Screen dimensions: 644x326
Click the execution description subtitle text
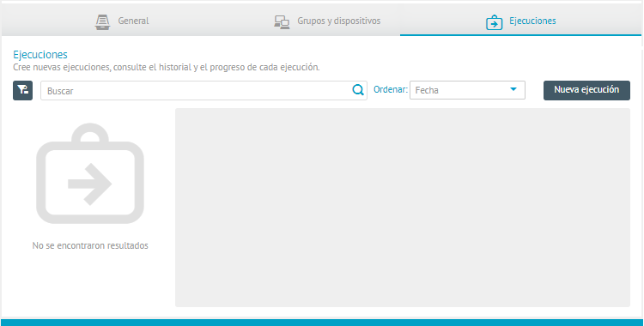coord(167,67)
